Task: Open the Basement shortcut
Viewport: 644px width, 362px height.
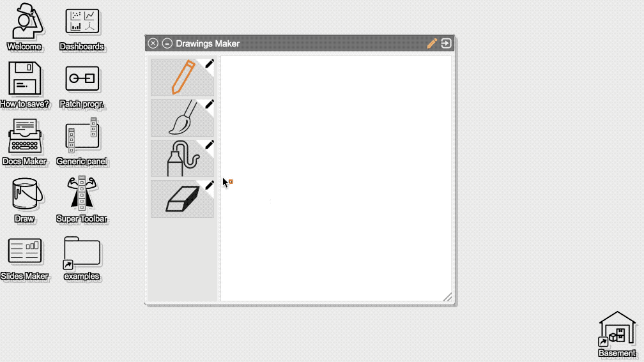Action: coord(617,335)
